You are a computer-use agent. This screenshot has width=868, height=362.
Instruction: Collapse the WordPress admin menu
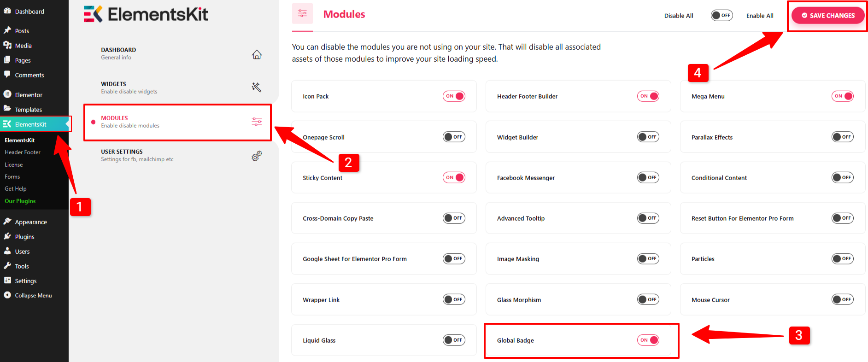(7, 295)
